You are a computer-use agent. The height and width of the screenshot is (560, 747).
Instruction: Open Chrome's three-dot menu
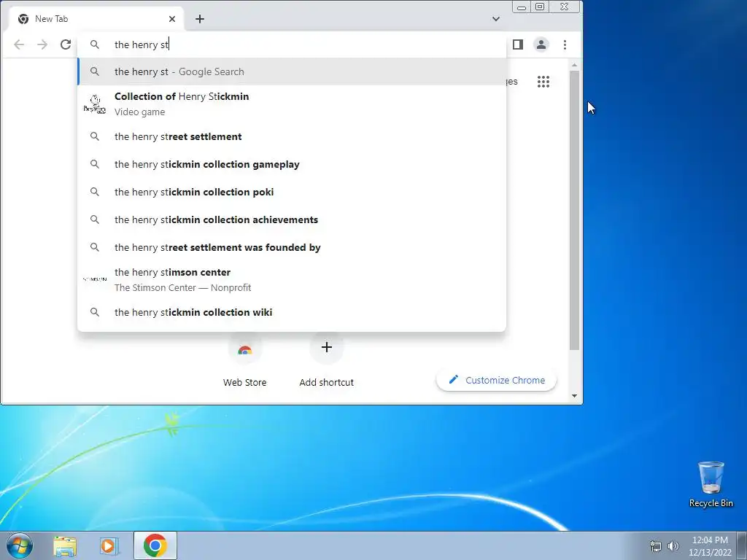pyautogui.click(x=565, y=44)
